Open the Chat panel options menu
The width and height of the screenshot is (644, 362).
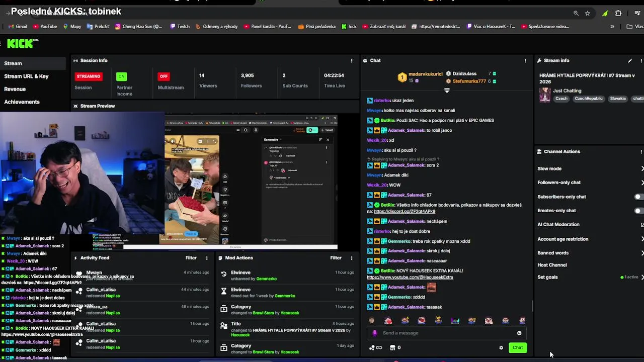tap(525, 61)
